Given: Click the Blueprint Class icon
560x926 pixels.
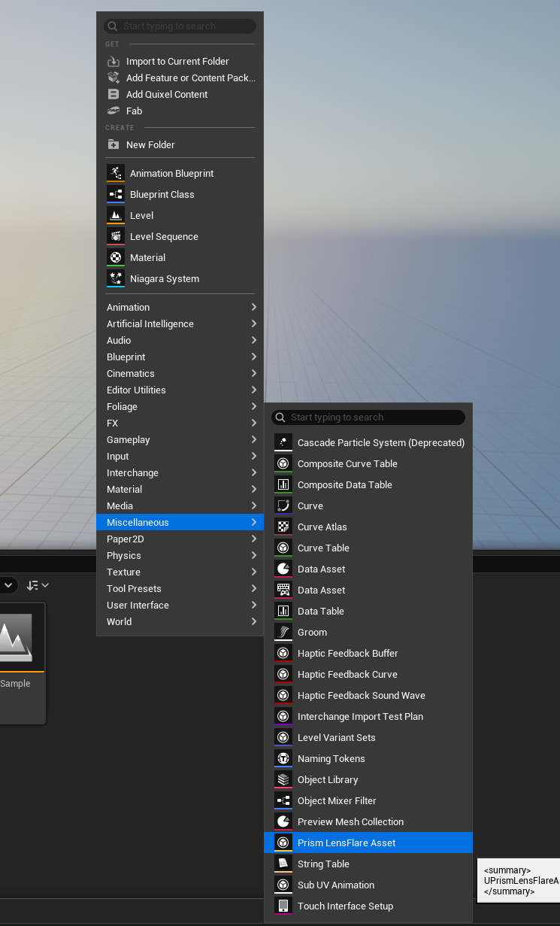Looking at the screenshot, I should (x=115, y=194).
